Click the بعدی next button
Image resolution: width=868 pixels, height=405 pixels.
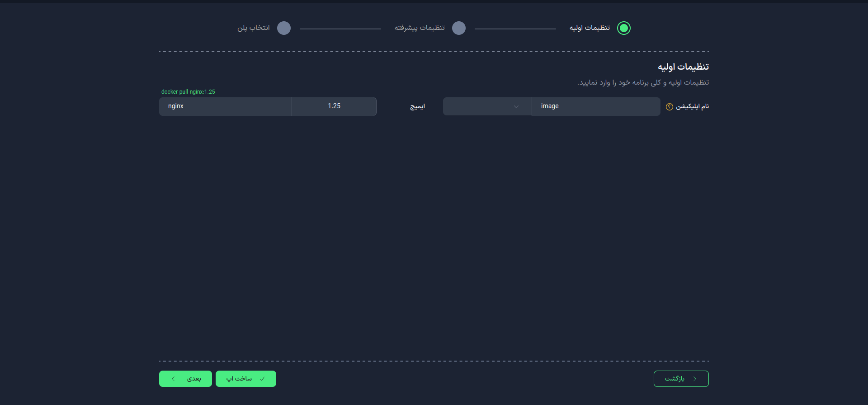coord(185,379)
